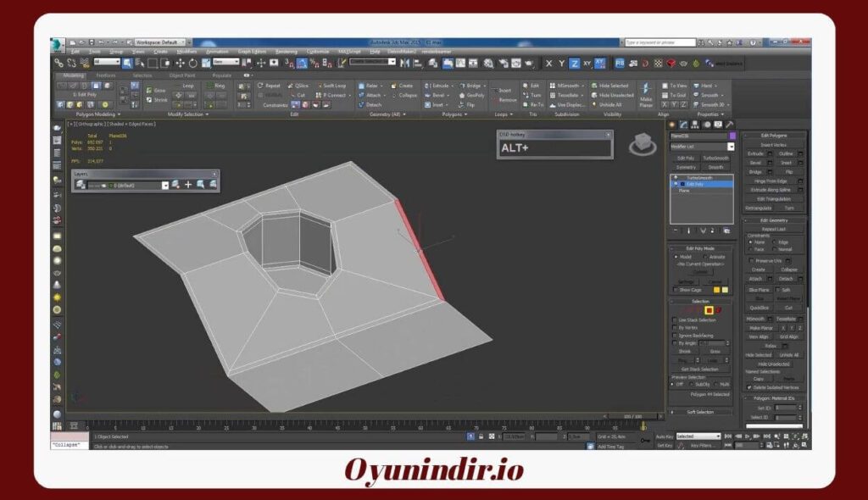Click the Mirror tool icon
The width and height of the screenshot is (868, 500).
(x=405, y=64)
